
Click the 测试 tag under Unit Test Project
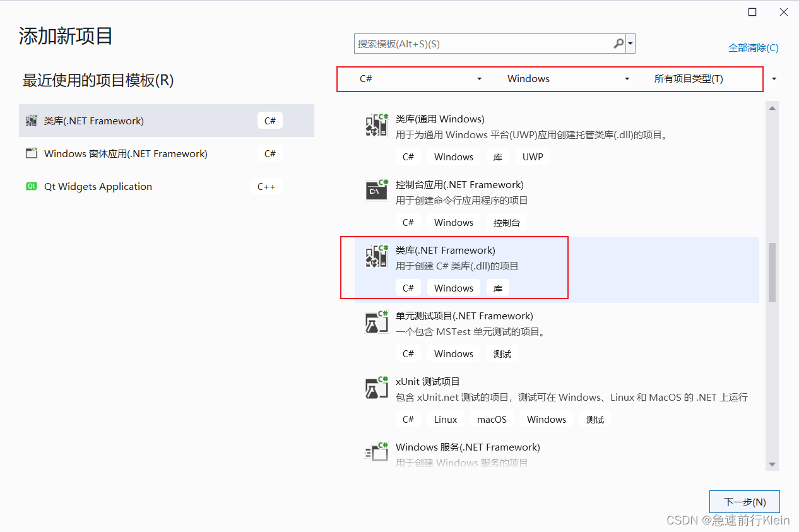pos(502,353)
